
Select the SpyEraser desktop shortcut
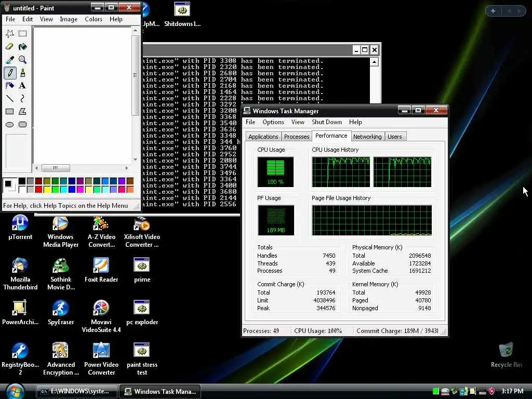pyautogui.click(x=61, y=312)
